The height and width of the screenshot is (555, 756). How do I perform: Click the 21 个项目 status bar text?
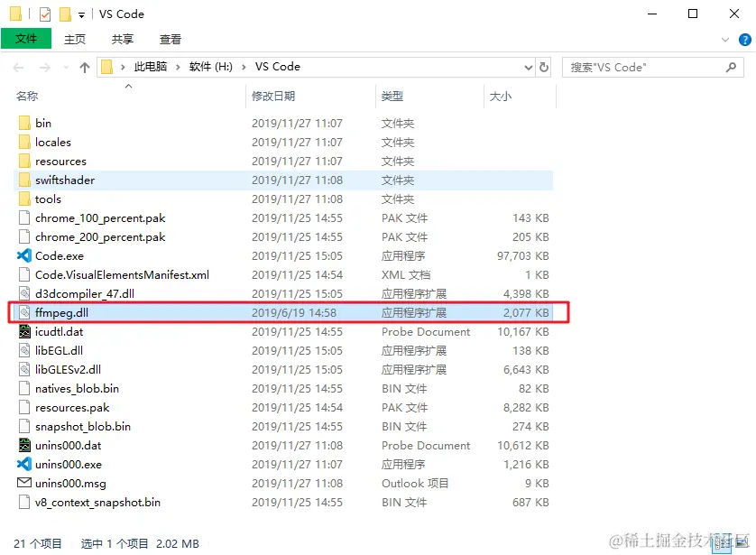click(38, 543)
